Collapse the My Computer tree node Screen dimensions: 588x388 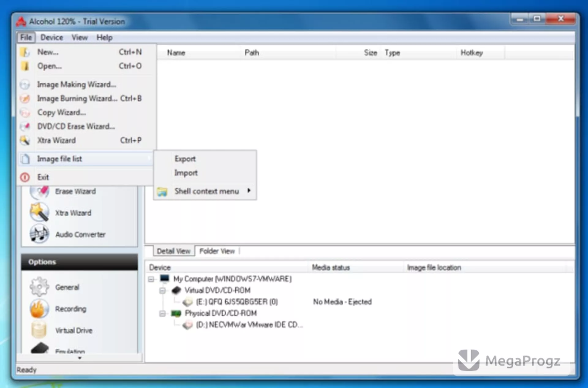click(151, 279)
